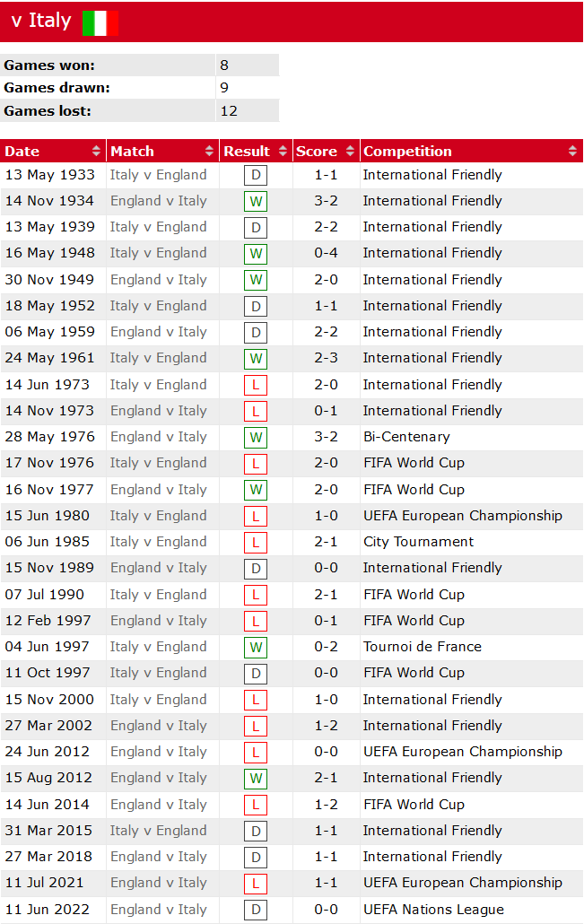
Task: Click the Result column sort arrows
Action: [x=283, y=152]
